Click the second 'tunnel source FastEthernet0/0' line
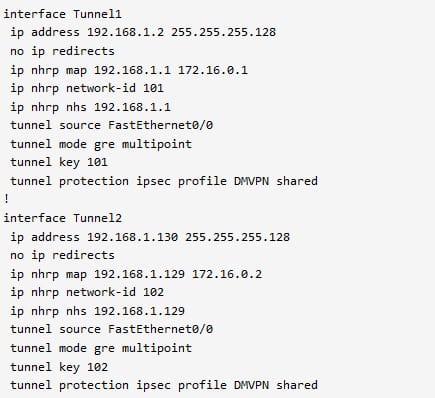The image size is (435, 398). (x=112, y=329)
